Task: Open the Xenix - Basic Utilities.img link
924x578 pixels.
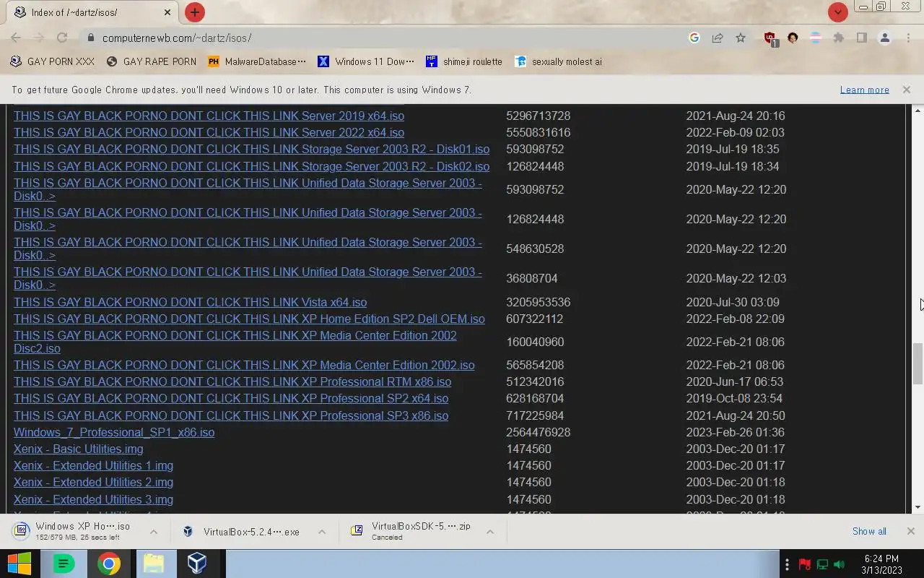Action: [78, 449]
